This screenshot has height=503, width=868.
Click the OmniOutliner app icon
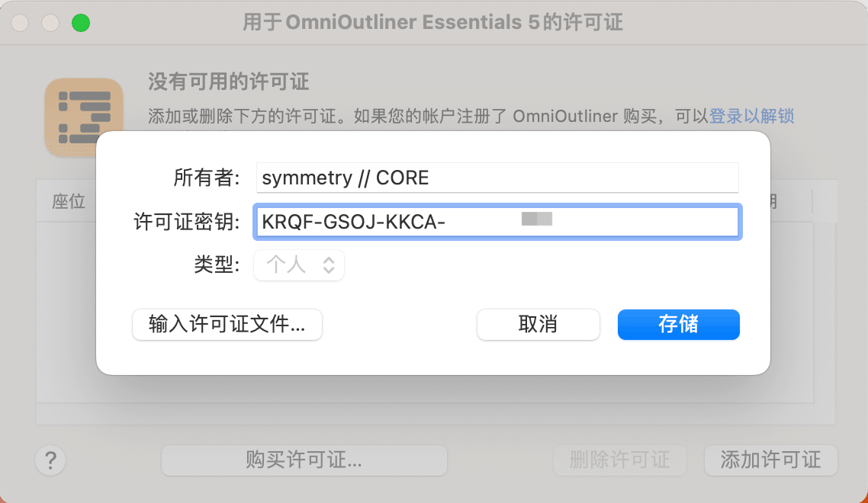pos(84,117)
